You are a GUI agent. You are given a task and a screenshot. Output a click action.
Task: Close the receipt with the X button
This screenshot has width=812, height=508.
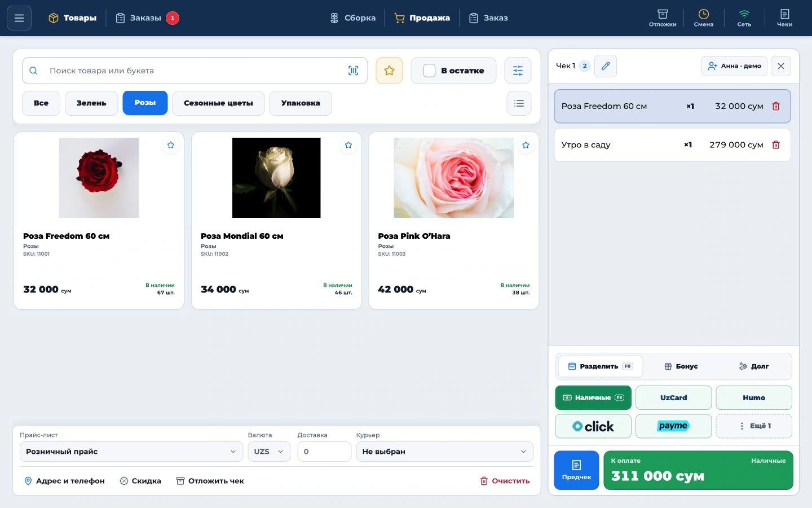(781, 66)
